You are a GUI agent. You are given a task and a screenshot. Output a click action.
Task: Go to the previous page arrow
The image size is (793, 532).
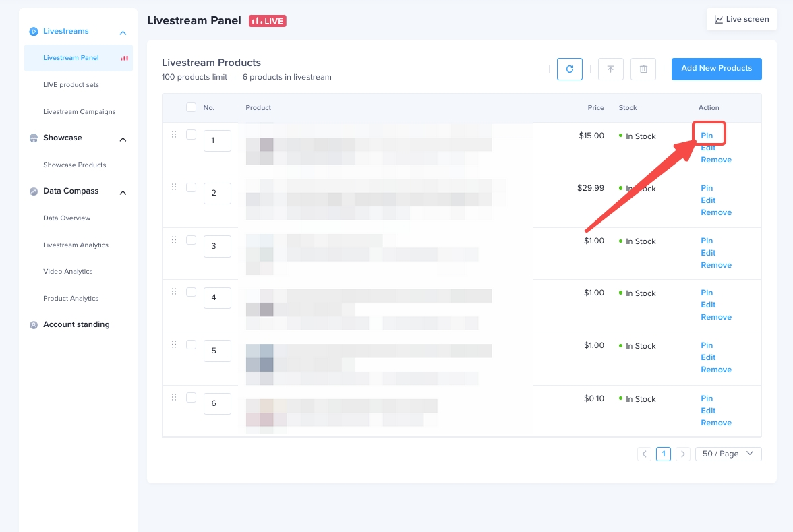point(644,454)
